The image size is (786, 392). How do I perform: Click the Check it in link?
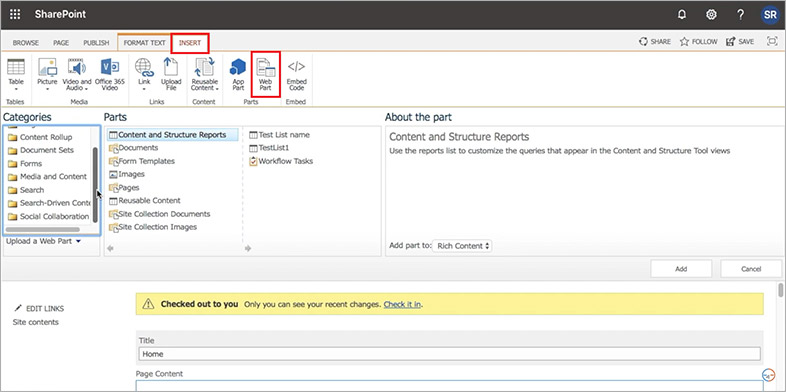click(402, 304)
